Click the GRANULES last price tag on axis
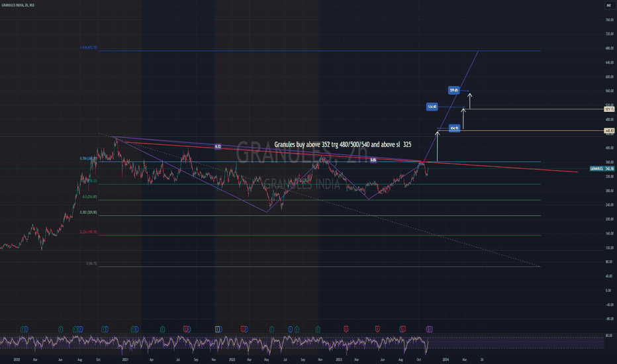The height and width of the screenshot is (364, 617). (x=602, y=168)
